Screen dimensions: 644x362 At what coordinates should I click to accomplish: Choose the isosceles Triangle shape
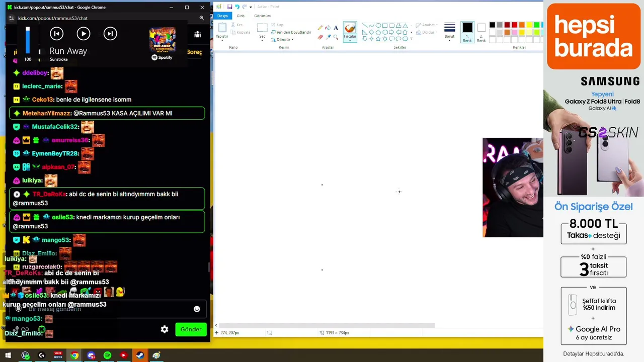[405, 26]
